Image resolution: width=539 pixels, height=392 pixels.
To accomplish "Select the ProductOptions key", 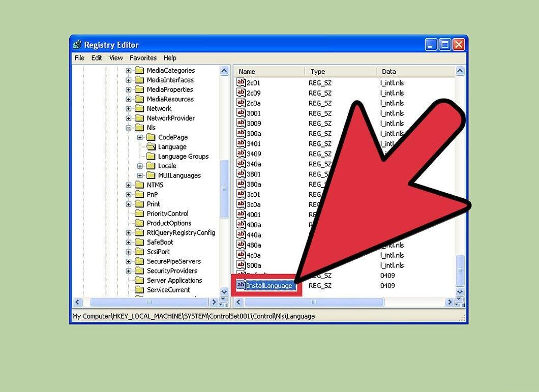I will [169, 223].
